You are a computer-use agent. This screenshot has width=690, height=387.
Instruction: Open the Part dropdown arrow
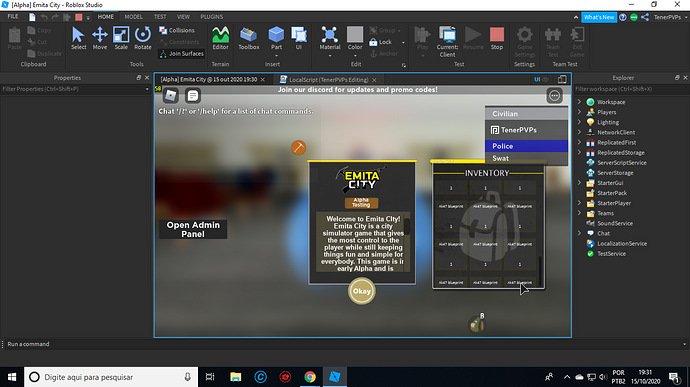pyautogui.click(x=276, y=55)
